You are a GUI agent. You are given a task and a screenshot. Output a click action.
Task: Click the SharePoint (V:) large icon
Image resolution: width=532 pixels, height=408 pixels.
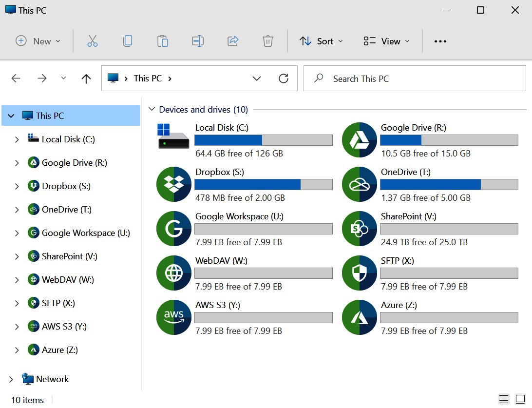(x=360, y=229)
